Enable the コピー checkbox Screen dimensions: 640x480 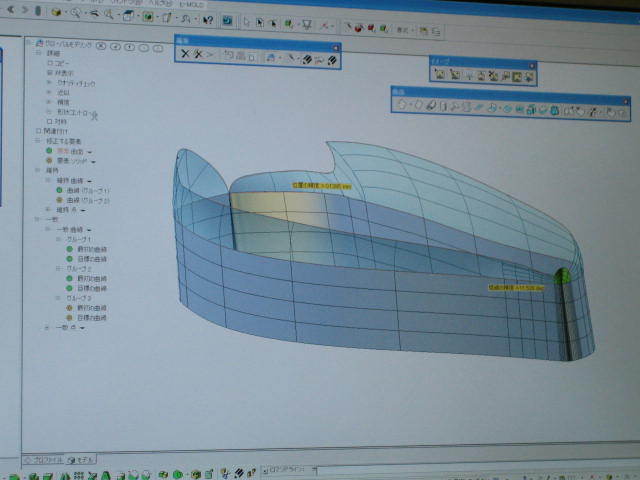(50, 62)
